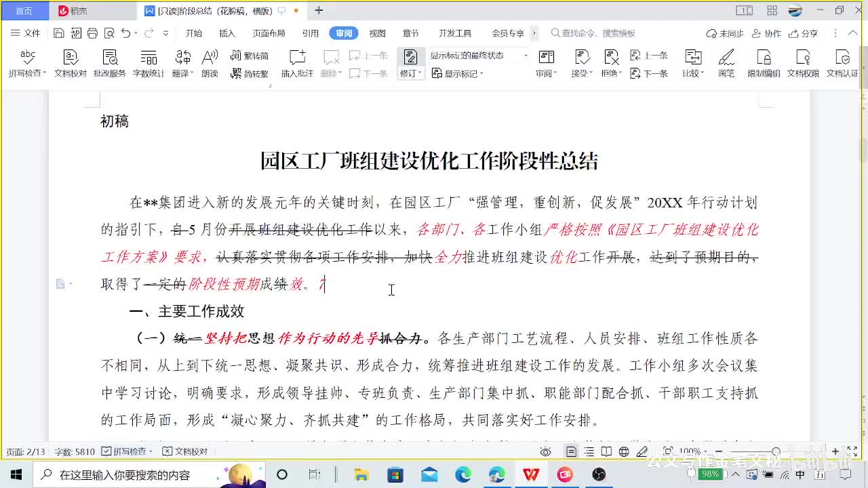The image size is (868, 488).
Task: Switch to outline view in status bar
Action: [589, 451]
